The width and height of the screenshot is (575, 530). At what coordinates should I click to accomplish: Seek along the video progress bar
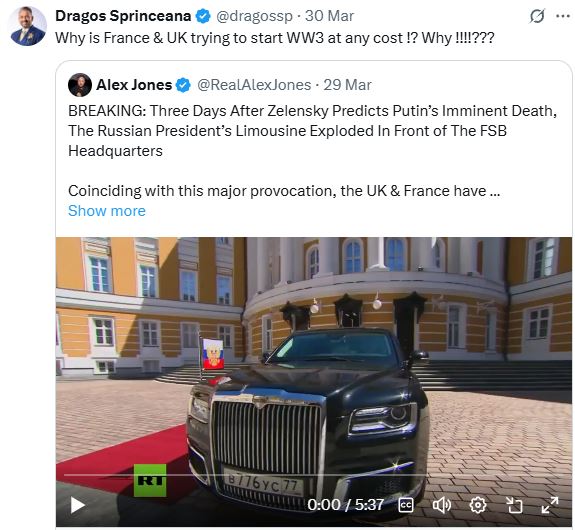tap(313, 475)
